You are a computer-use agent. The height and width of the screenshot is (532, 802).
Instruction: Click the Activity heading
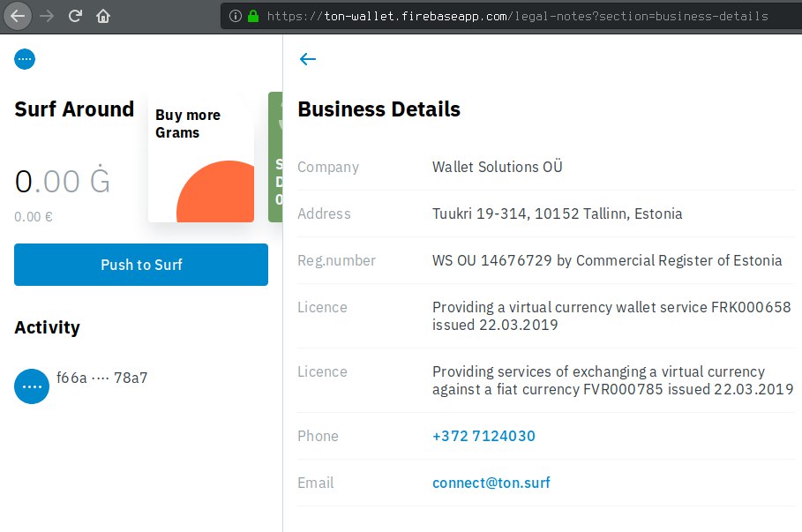pyautogui.click(x=47, y=327)
